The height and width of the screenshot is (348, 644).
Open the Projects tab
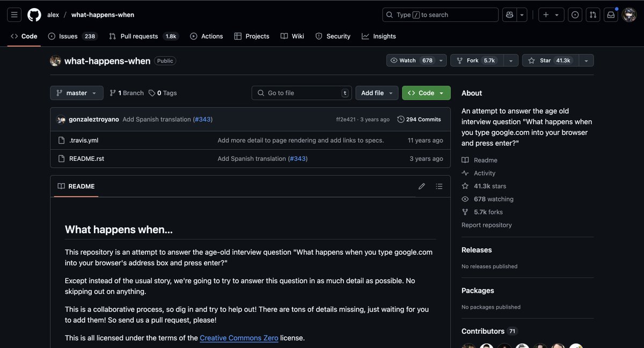252,36
